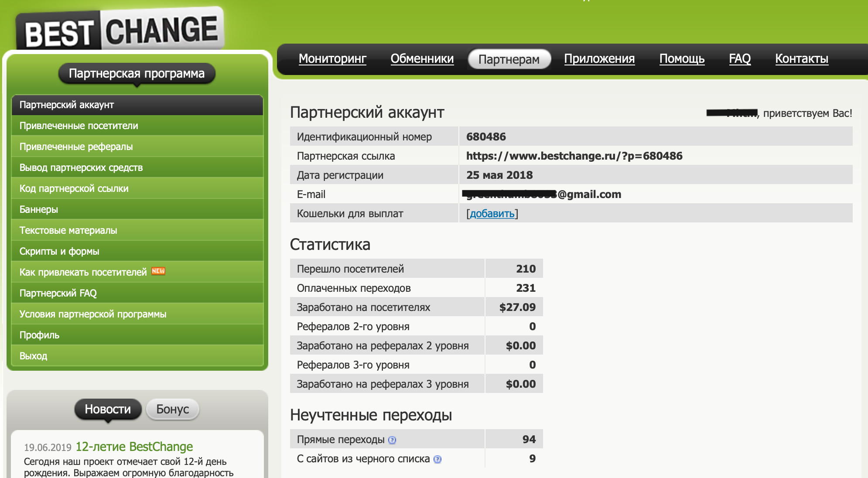Go to Приложения in top navigation

point(599,59)
